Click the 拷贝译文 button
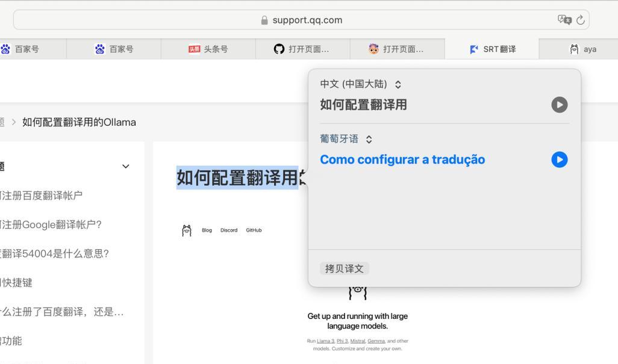618x364 pixels. point(344,268)
